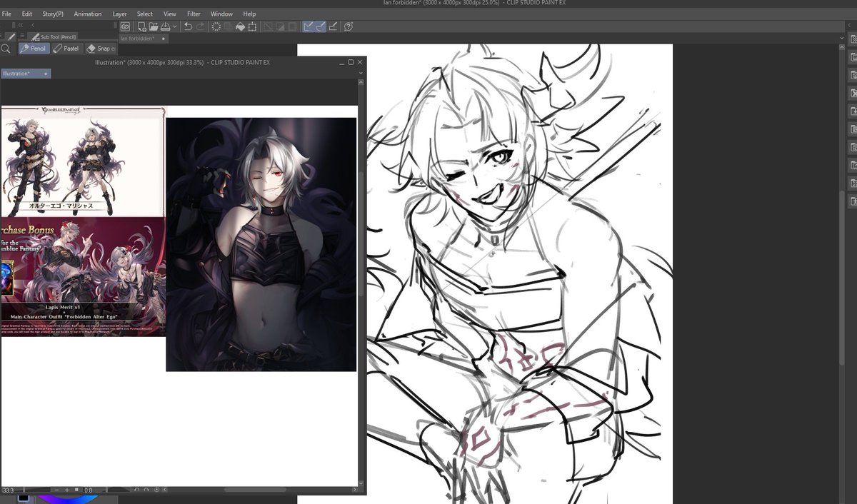The height and width of the screenshot is (504, 857).
Task: Click Illustration window vertical scrollbar thumb
Action: pos(361,234)
